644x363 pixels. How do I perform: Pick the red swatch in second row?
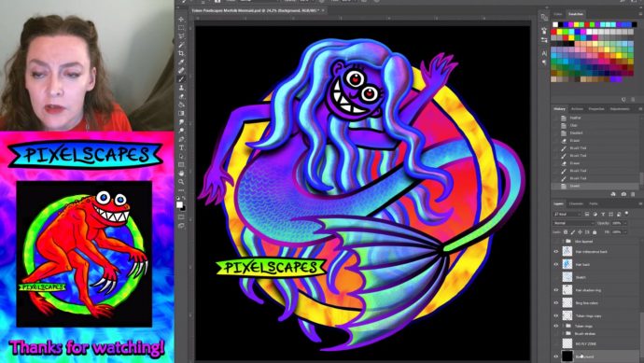(x=554, y=32)
